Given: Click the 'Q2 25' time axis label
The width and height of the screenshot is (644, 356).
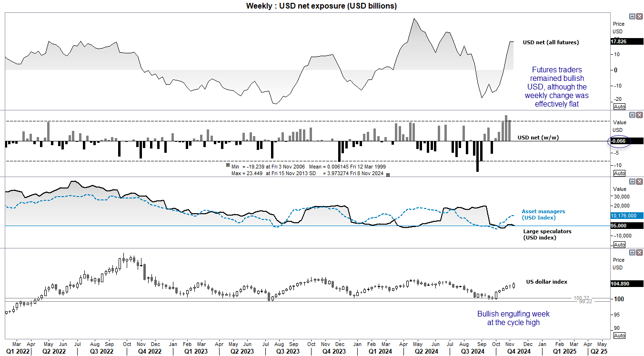Looking at the screenshot, I should pos(599,352).
